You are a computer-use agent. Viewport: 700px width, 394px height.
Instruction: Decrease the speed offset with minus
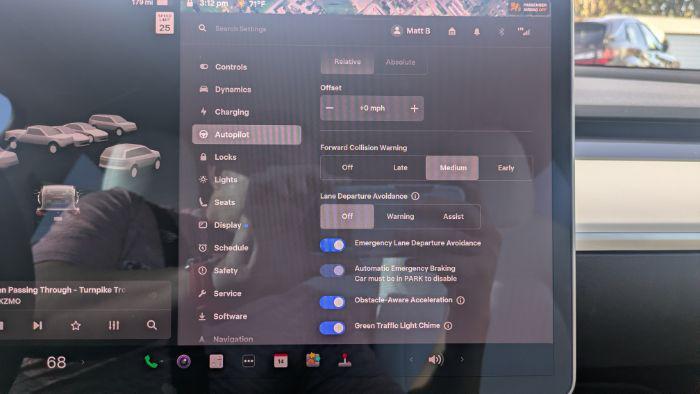click(329, 108)
